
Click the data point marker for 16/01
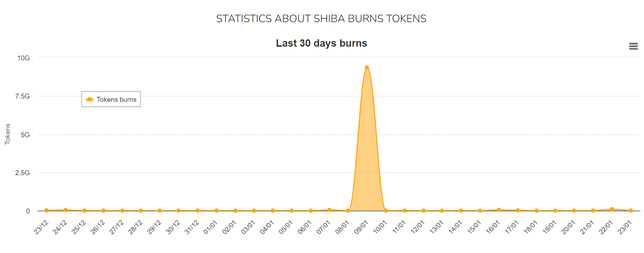498,209
